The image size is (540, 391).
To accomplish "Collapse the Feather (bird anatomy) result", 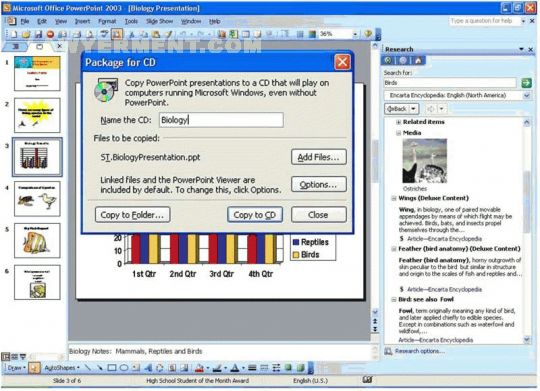I will tap(394, 249).
